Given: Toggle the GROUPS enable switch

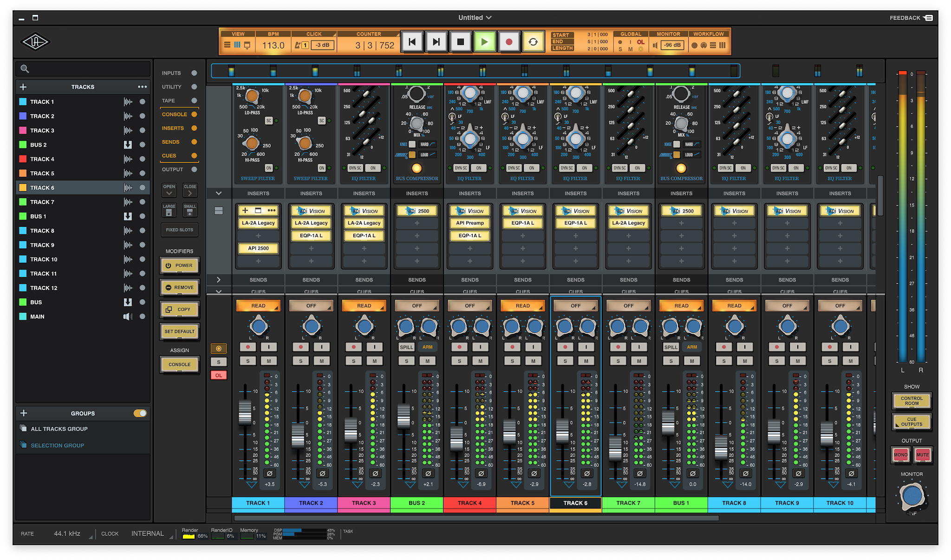Looking at the screenshot, I should coord(140,413).
